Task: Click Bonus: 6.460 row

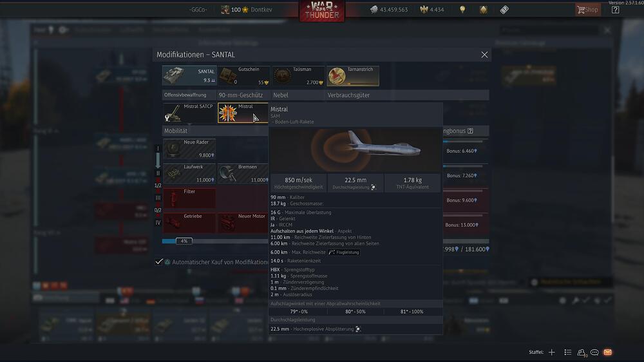Action: point(462,151)
